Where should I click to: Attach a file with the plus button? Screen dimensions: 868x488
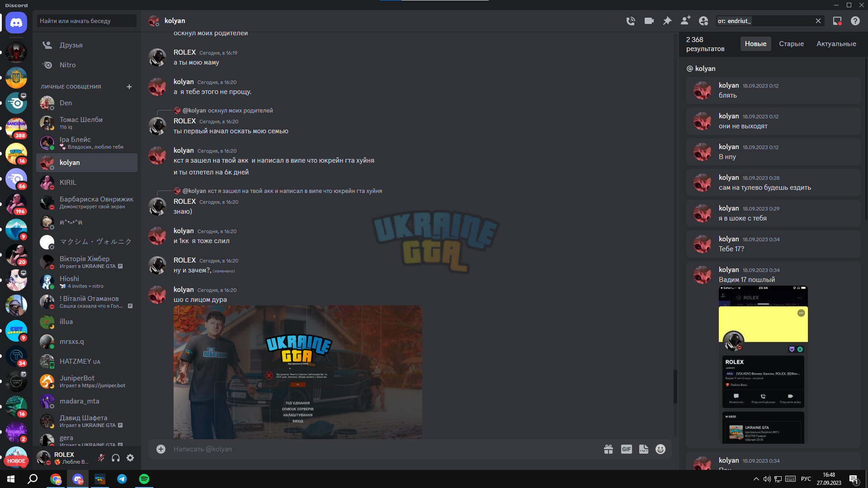161,449
